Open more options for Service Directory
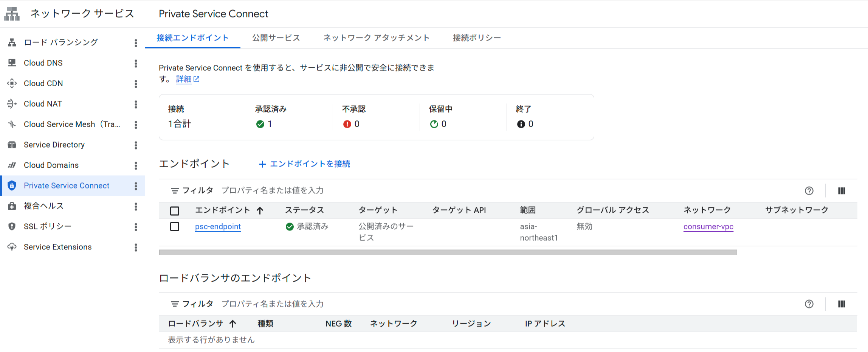 (136, 145)
